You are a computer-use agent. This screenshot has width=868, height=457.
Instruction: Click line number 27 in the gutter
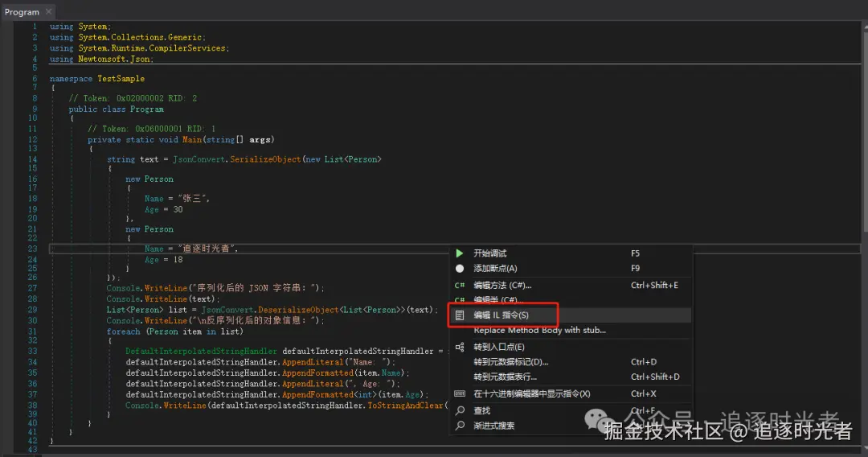point(32,288)
